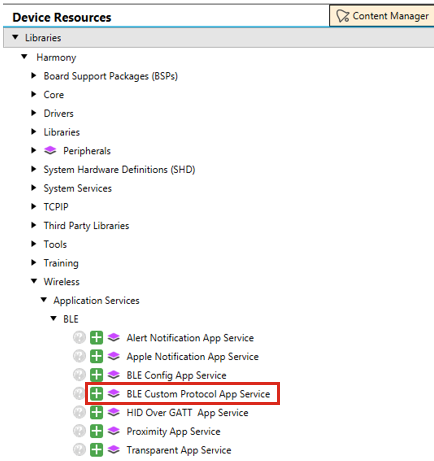434x461 pixels.
Task: Add BLE Config App Service via plus
Action: 96,375
